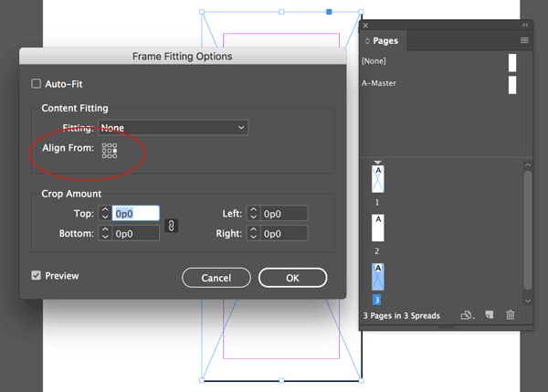Screen dimensions: 548x392
Task: Click the highlighted page number 3 label
Action: click(376, 300)
